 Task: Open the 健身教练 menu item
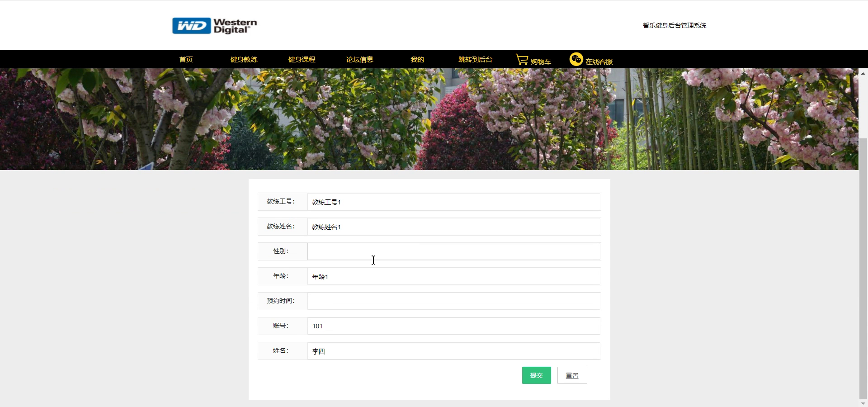tap(244, 60)
